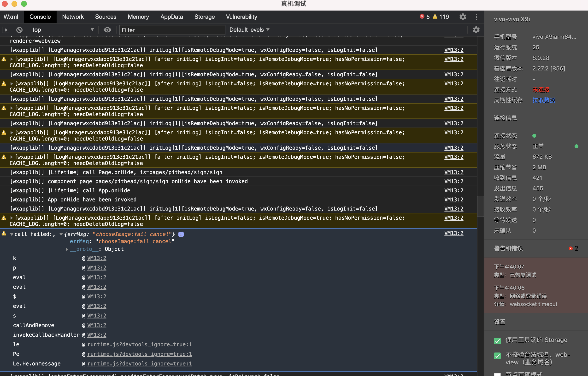The width and height of the screenshot is (588, 376).
Task: Click info badge next to chooseImage object
Action: point(181,234)
